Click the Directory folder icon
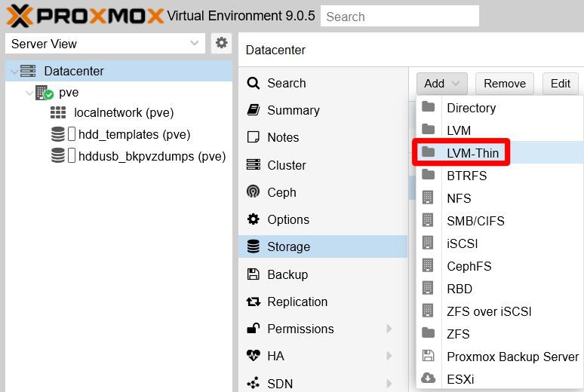Image resolution: width=584 pixels, height=392 pixels. [429, 107]
